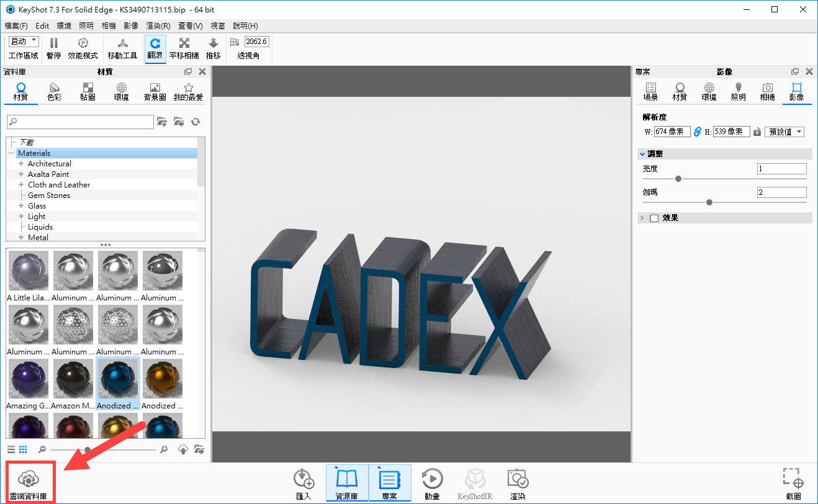Switch to library Textures (貼圖) tab
Viewport: 818px width, 504px height.
pos(88,92)
